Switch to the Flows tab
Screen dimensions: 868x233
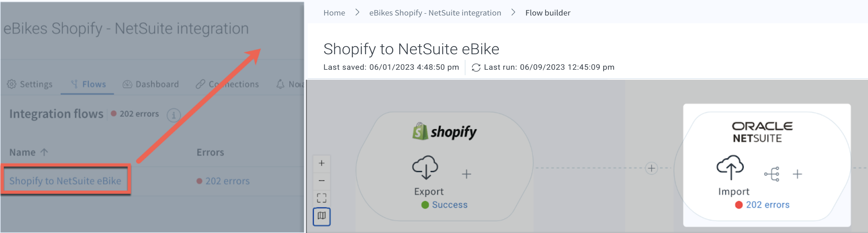click(x=88, y=84)
